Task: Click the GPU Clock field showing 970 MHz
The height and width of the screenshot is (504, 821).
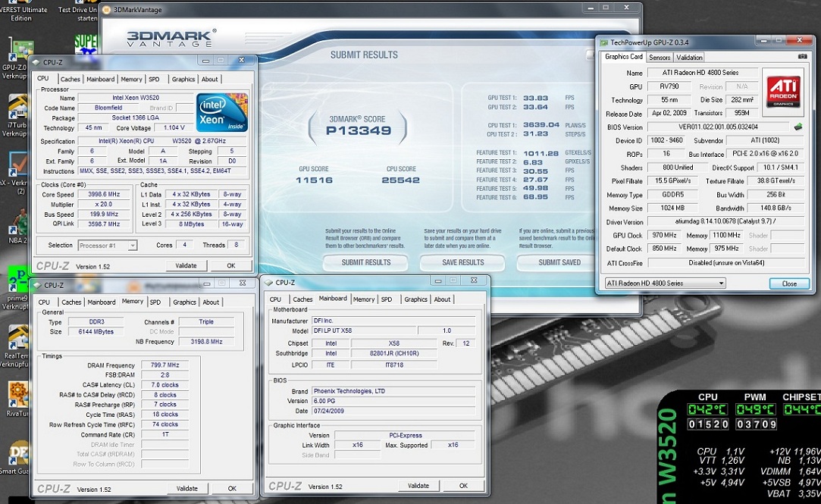Action: (x=665, y=236)
